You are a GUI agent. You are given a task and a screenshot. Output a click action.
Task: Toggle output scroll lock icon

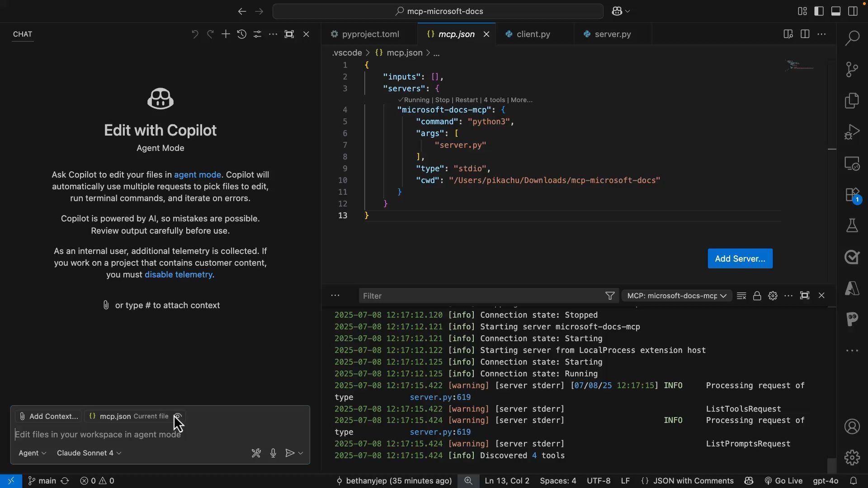pyautogui.click(x=757, y=296)
